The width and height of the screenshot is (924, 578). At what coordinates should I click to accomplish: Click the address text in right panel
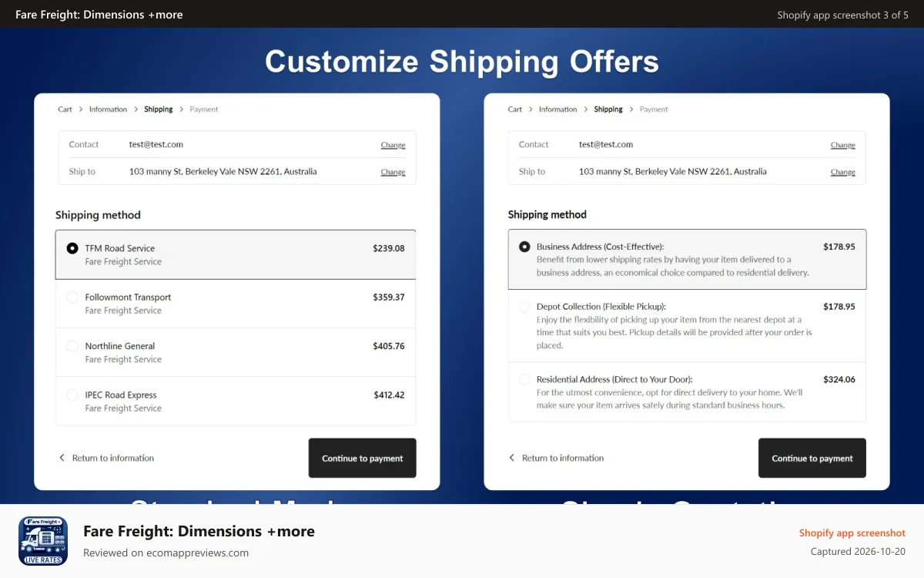click(x=673, y=171)
